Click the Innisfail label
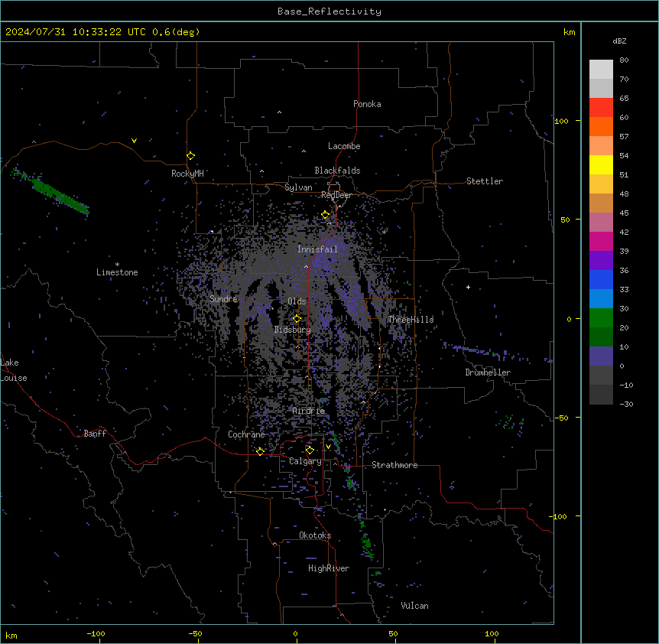The height and width of the screenshot is (644, 659). (317, 249)
